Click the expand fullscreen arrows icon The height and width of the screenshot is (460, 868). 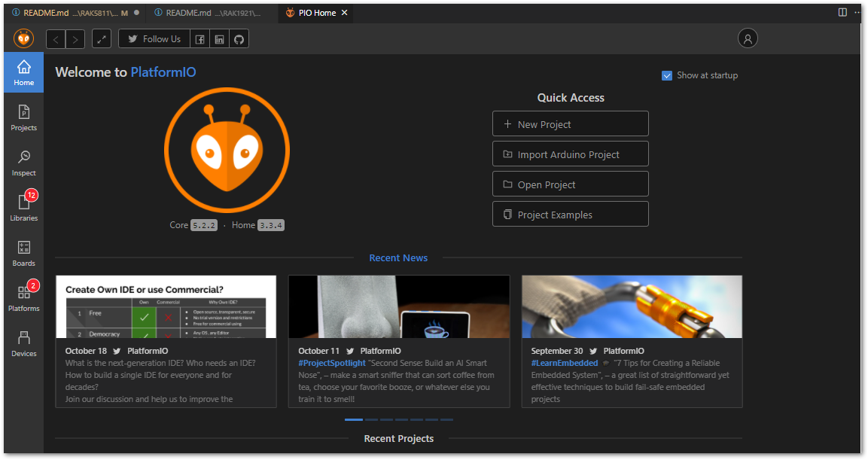coord(102,39)
